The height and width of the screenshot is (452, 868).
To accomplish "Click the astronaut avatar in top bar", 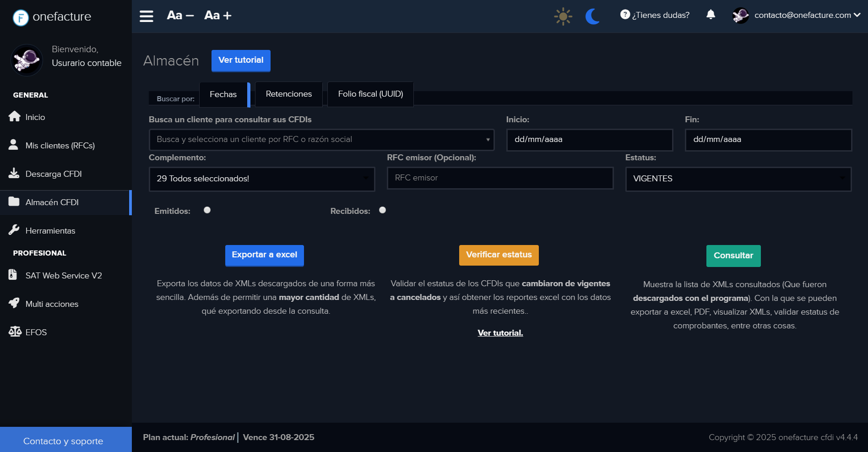I will [740, 16].
